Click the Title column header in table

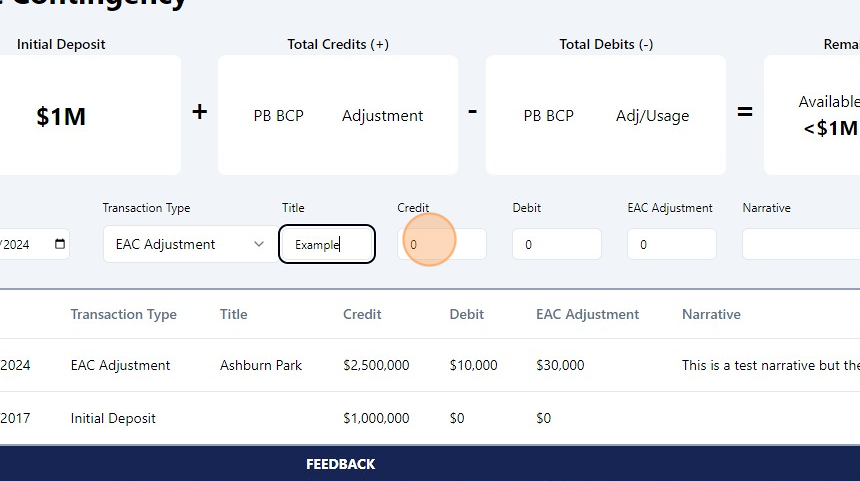click(x=233, y=314)
